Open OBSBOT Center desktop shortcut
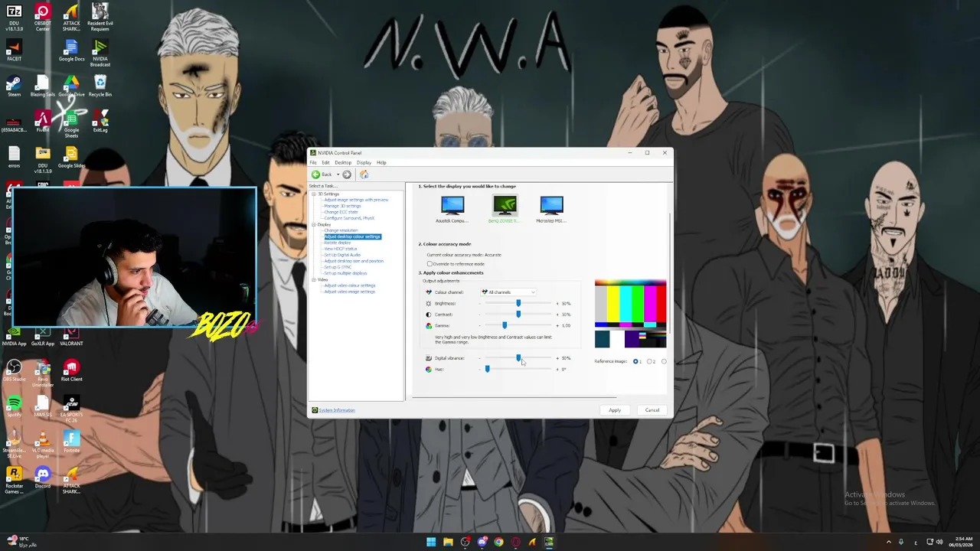Screen dimensions: 980x551 [43, 17]
